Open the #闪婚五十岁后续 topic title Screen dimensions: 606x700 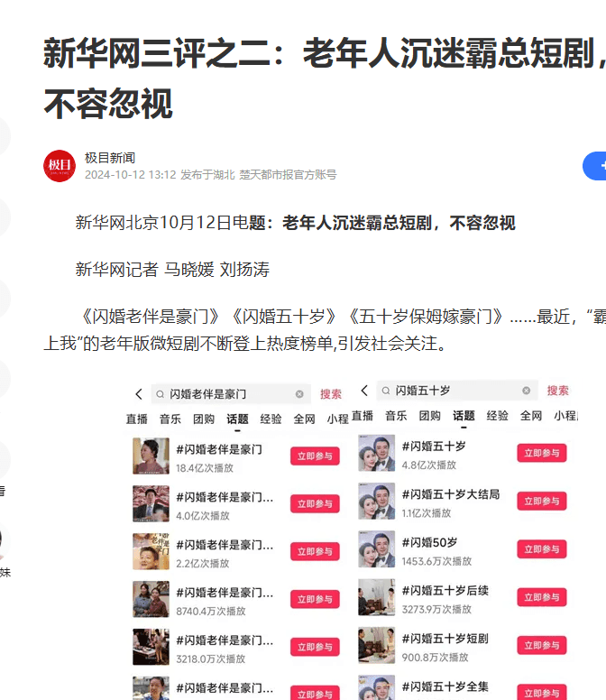click(x=445, y=591)
